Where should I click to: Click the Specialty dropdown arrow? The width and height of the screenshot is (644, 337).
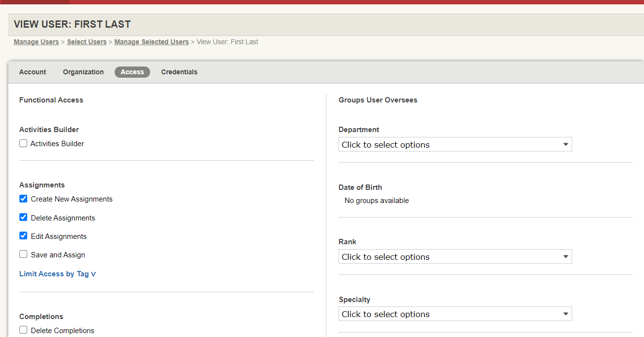coord(565,314)
